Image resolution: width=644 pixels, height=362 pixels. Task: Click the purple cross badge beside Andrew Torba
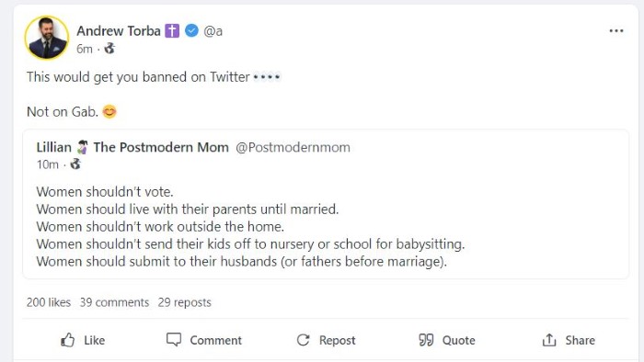[172, 30]
